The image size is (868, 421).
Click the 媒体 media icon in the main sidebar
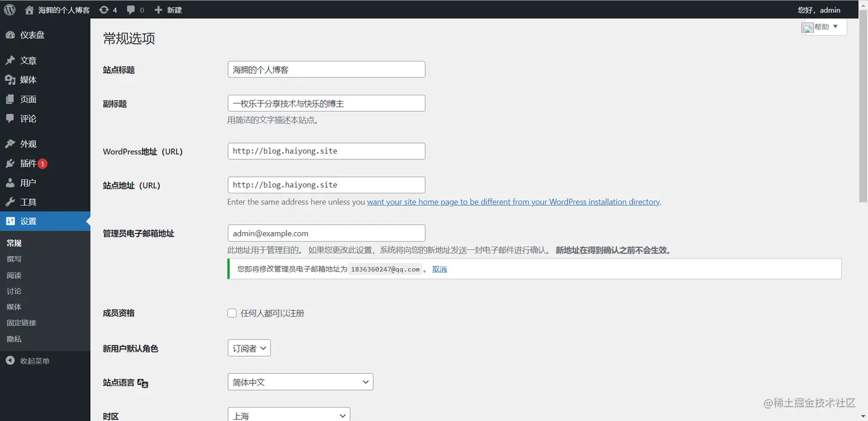click(10, 80)
